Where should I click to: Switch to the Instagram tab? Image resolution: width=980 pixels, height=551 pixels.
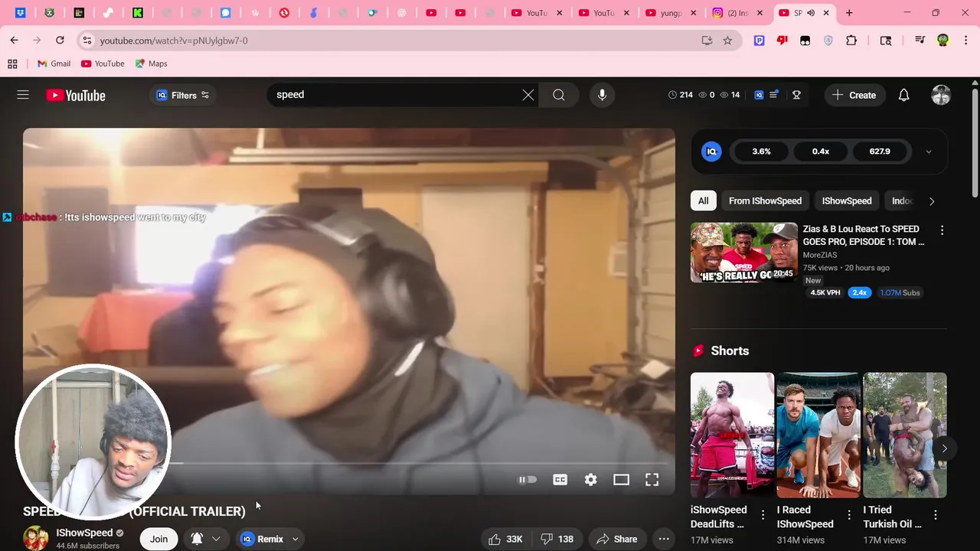point(738,13)
